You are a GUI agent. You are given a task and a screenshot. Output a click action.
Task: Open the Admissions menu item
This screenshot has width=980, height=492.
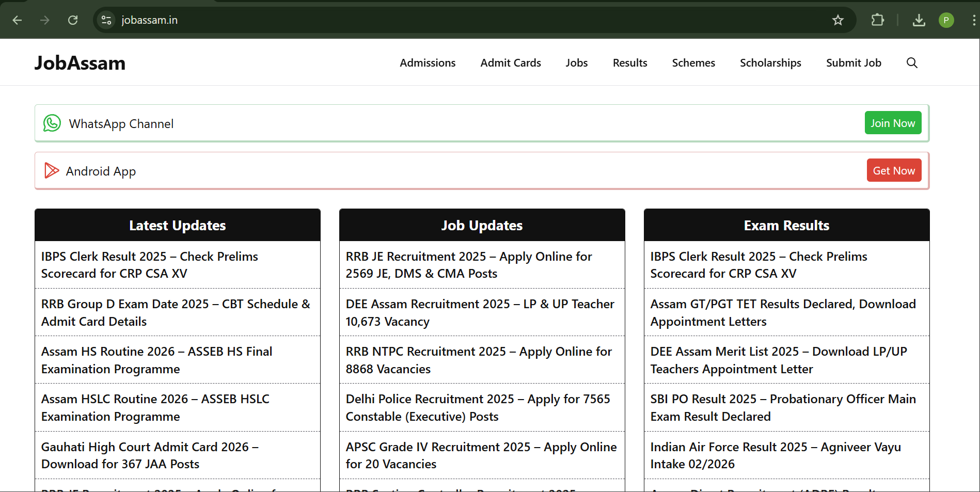click(x=428, y=63)
